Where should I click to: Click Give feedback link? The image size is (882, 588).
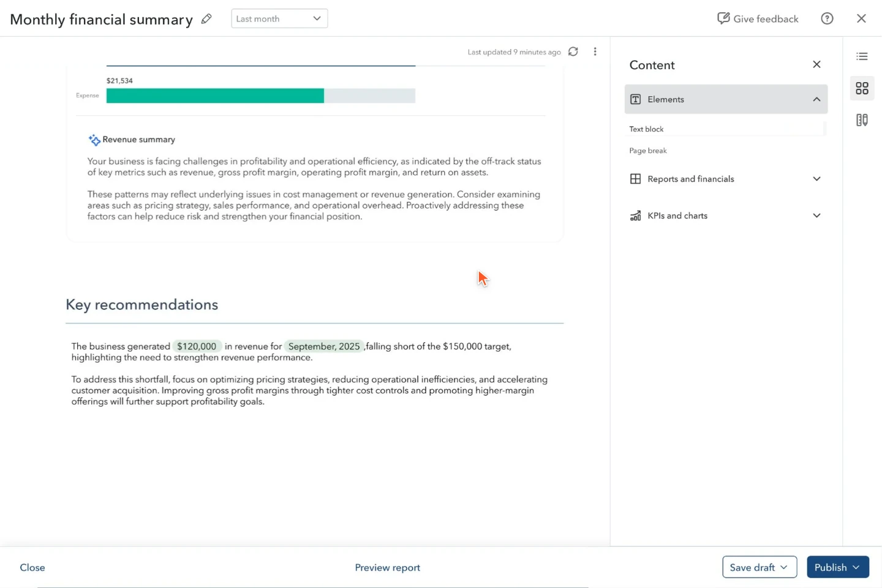coord(758,18)
